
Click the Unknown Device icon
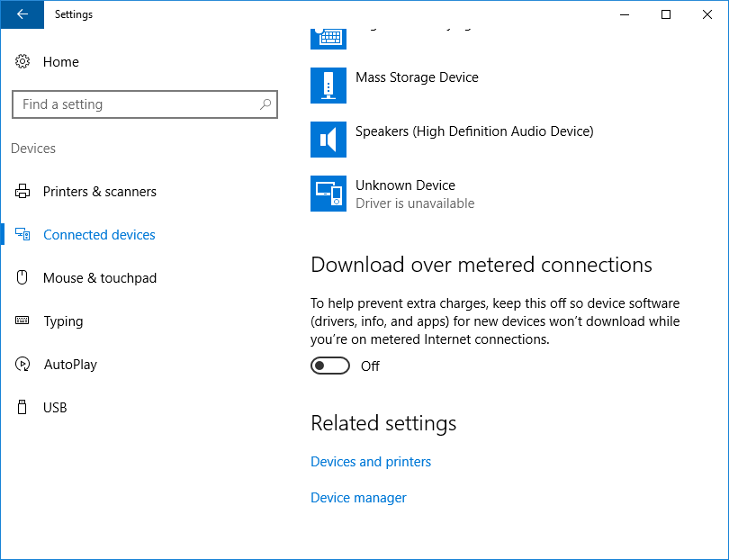pyautogui.click(x=328, y=194)
